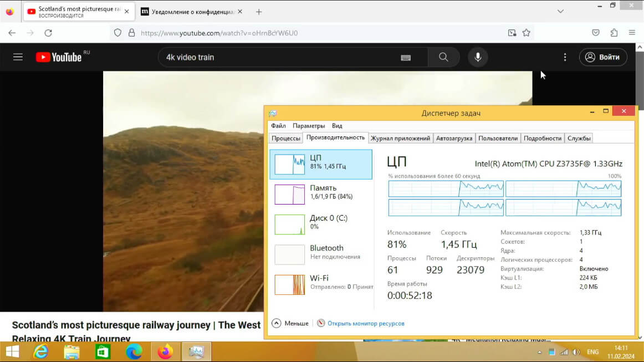
Task: Open the Firefox application menu
Action: coord(632,33)
